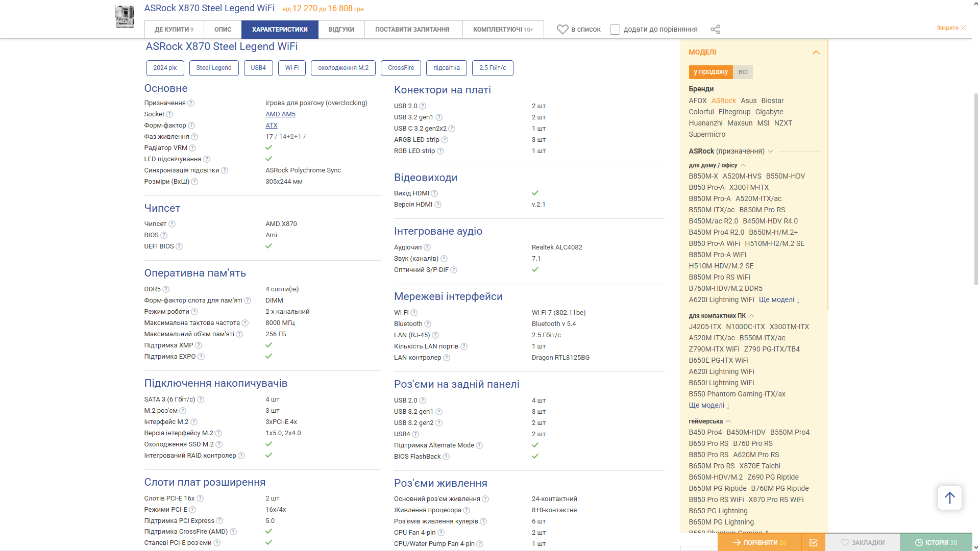Switch to the 'Опис' tab
The image size is (980, 551).
pos(223,30)
